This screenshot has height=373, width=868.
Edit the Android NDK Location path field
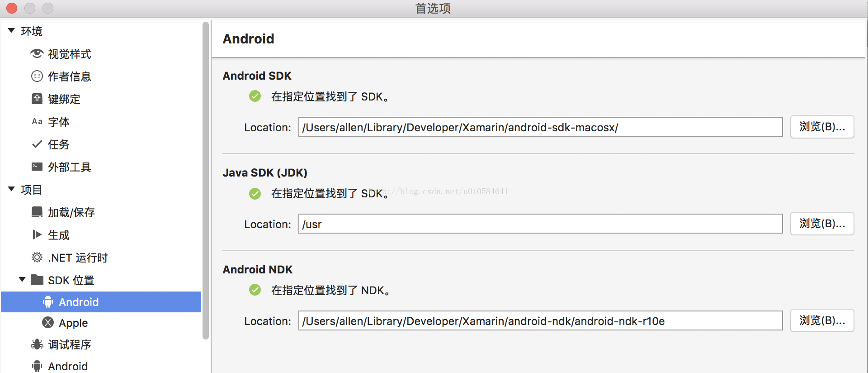pyautogui.click(x=540, y=320)
